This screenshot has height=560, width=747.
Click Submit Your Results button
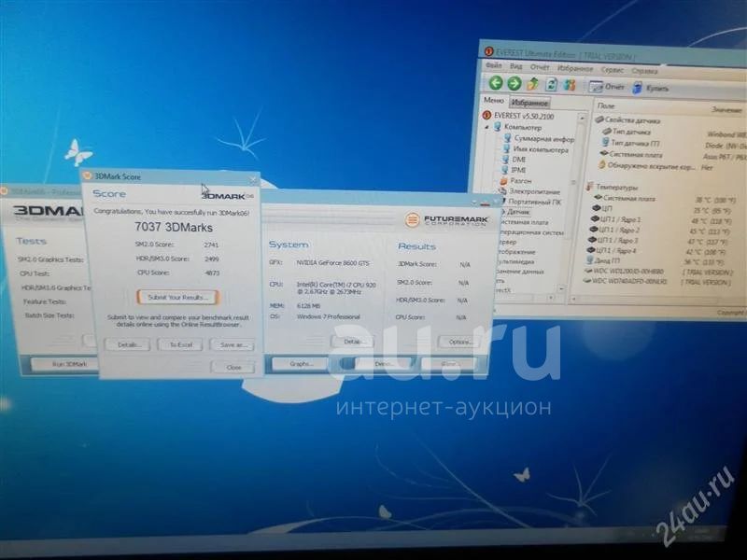point(177,297)
